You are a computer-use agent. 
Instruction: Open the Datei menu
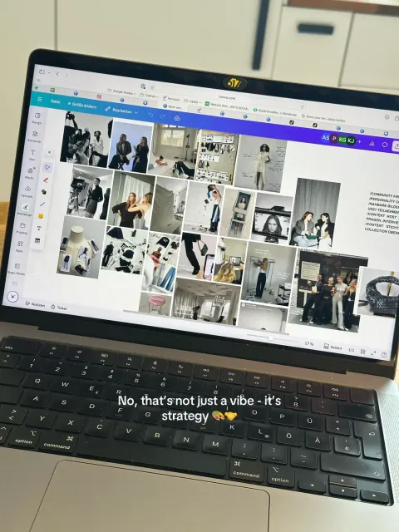pos(56,101)
